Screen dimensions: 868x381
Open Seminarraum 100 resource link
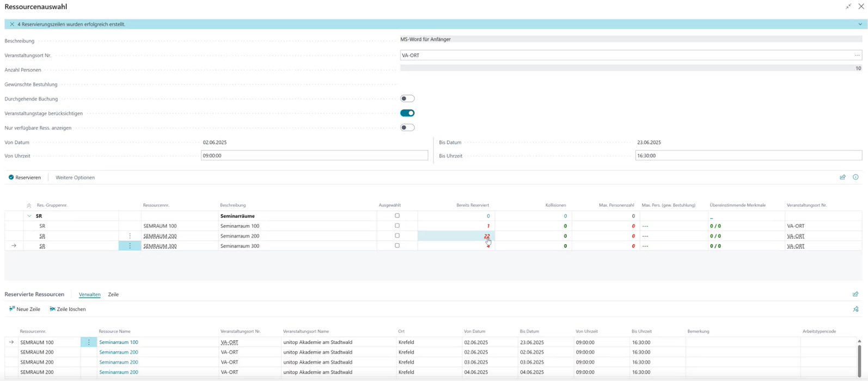tap(118, 342)
